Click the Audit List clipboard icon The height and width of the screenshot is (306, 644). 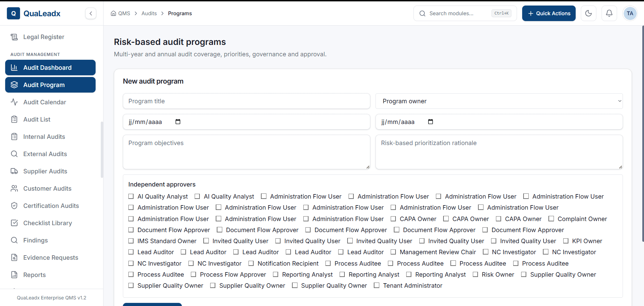14,119
